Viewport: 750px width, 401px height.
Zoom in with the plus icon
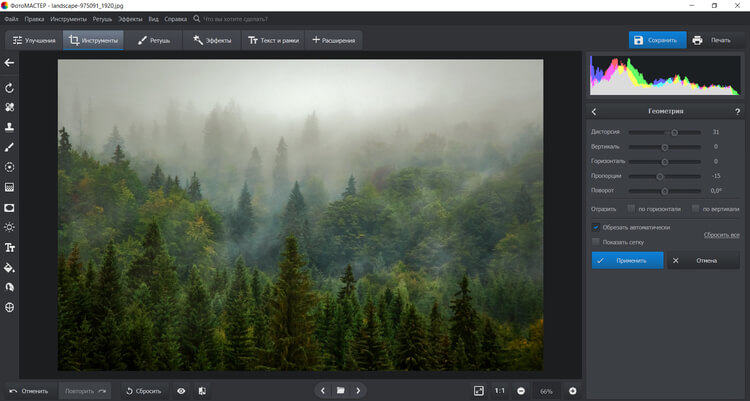coord(573,390)
